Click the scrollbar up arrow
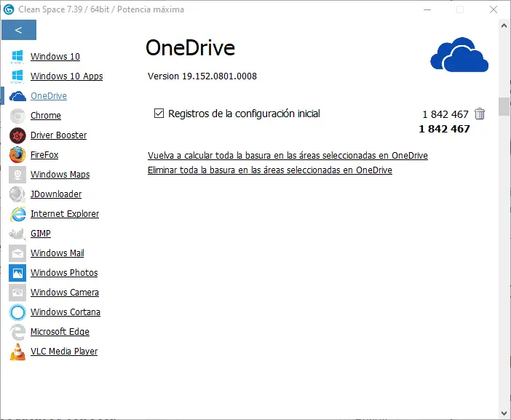 click(504, 25)
